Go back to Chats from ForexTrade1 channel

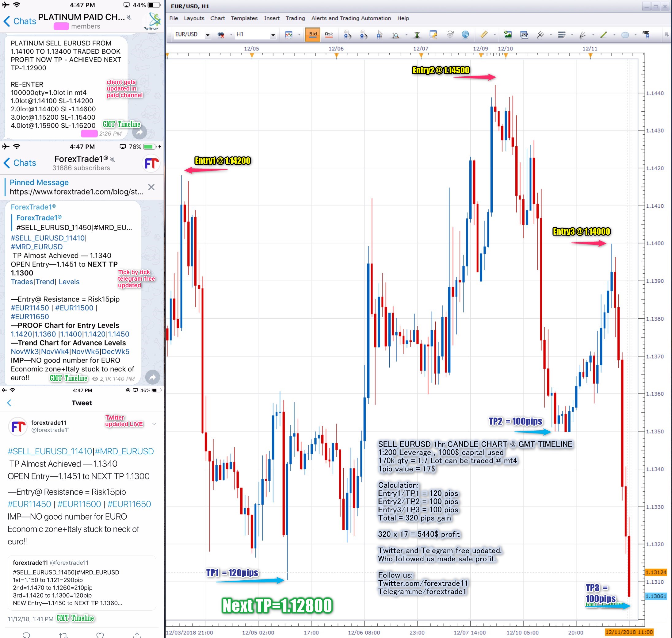19,163
